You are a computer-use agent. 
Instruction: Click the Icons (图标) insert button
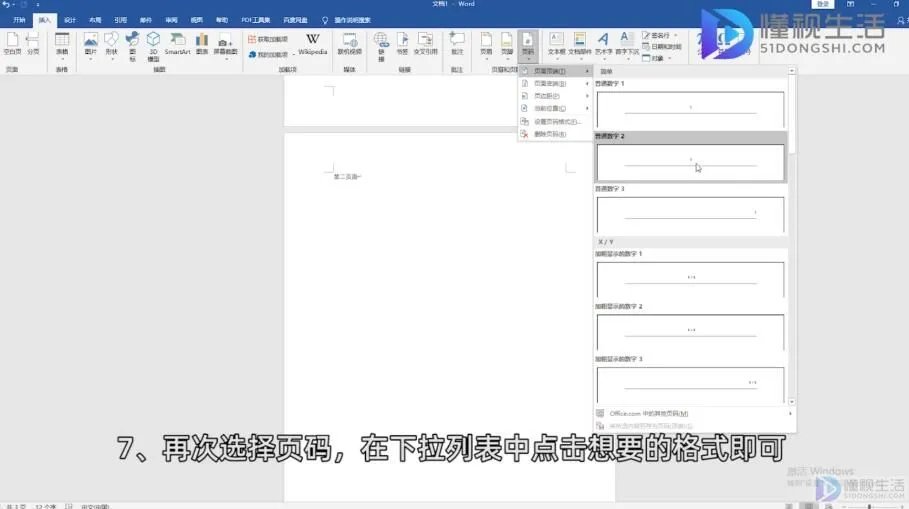(132, 46)
